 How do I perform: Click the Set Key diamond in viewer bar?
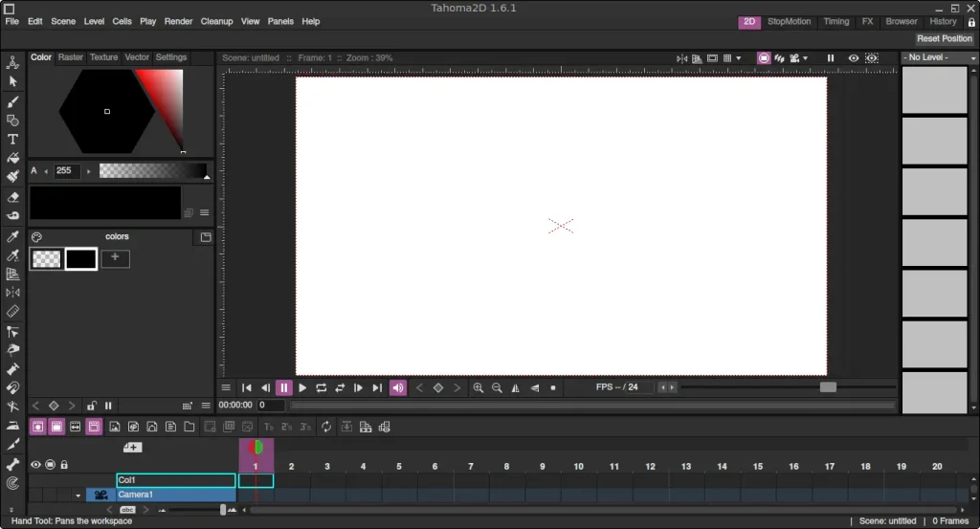438,387
